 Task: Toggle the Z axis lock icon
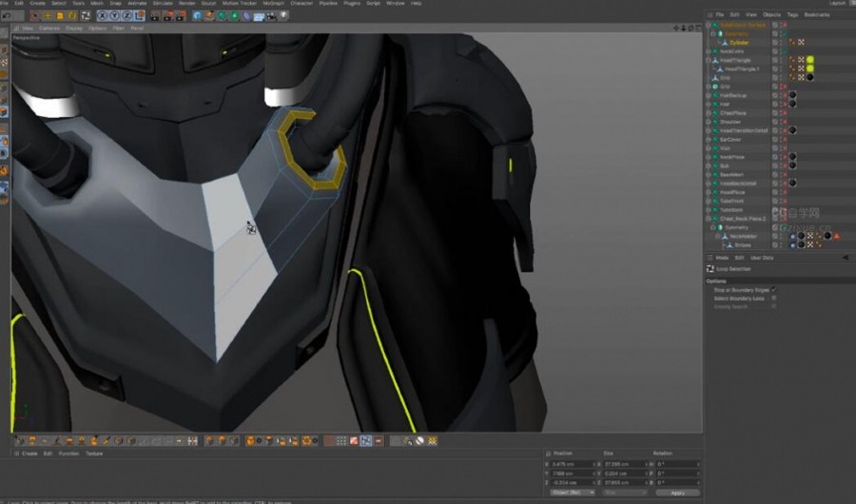pyautogui.click(x=125, y=15)
